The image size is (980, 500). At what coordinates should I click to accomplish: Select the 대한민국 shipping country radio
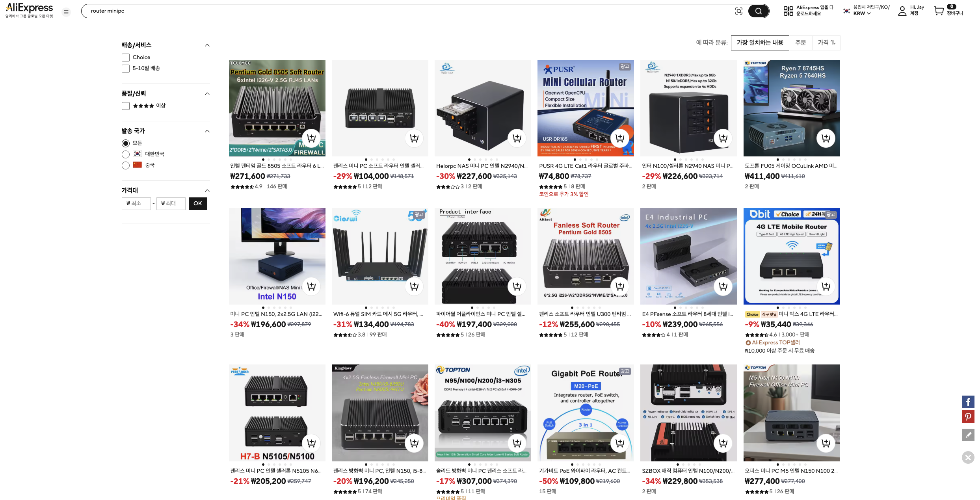click(126, 154)
